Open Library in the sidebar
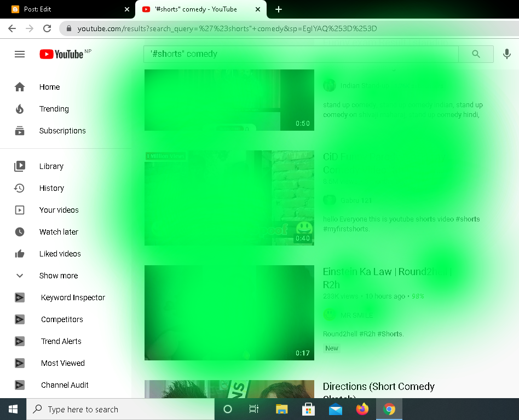 51,166
